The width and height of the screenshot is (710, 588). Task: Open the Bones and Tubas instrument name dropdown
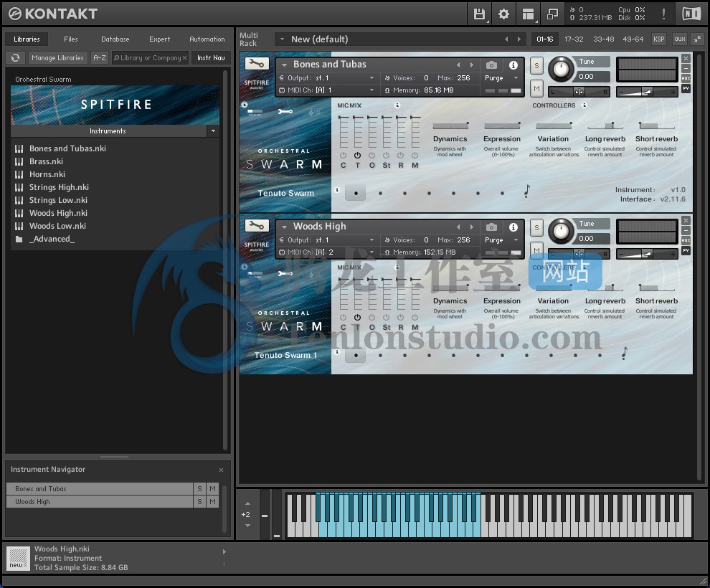284,65
